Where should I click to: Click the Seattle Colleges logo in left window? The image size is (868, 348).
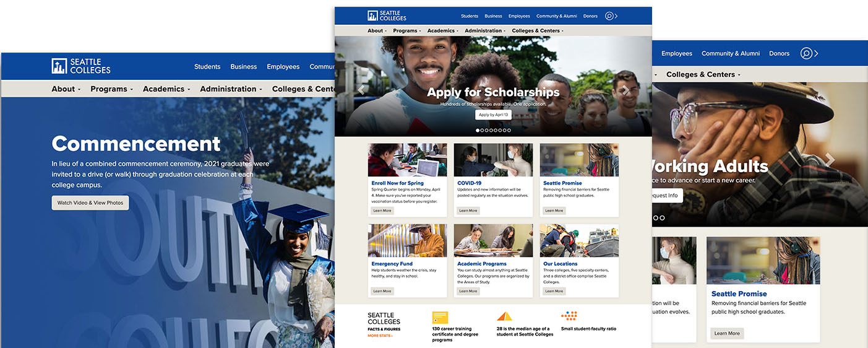(81, 66)
